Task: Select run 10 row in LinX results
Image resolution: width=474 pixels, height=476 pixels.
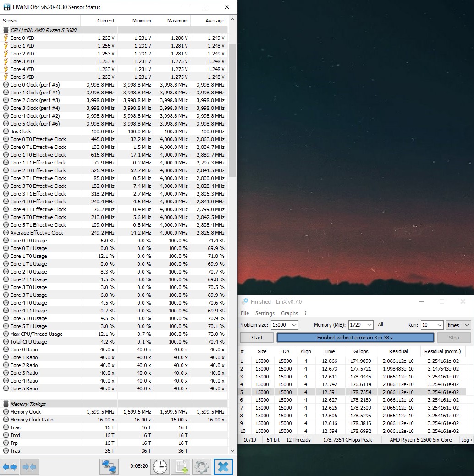Action: [x=353, y=431]
